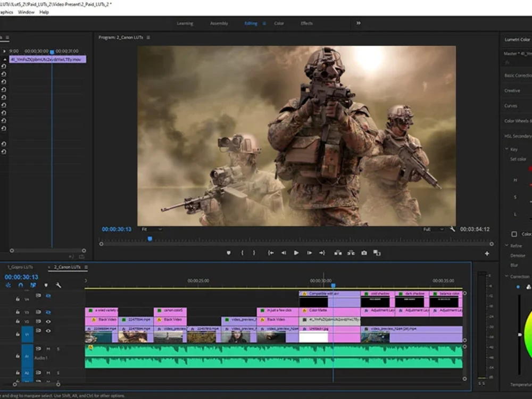Open Curves section in Lumetri
Screen dimensions: 532x399
pos(511,106)
